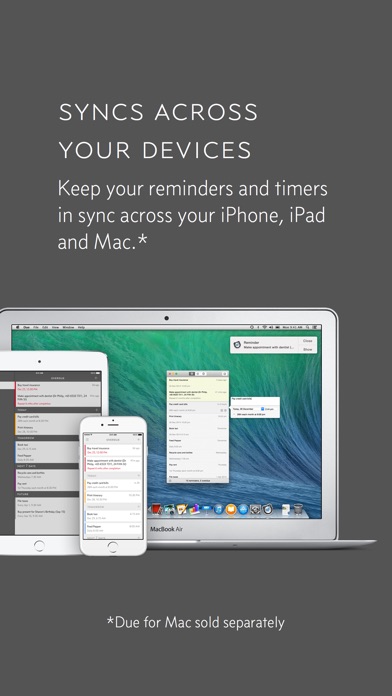Open System Preferences in the dock

coord(255,509)
